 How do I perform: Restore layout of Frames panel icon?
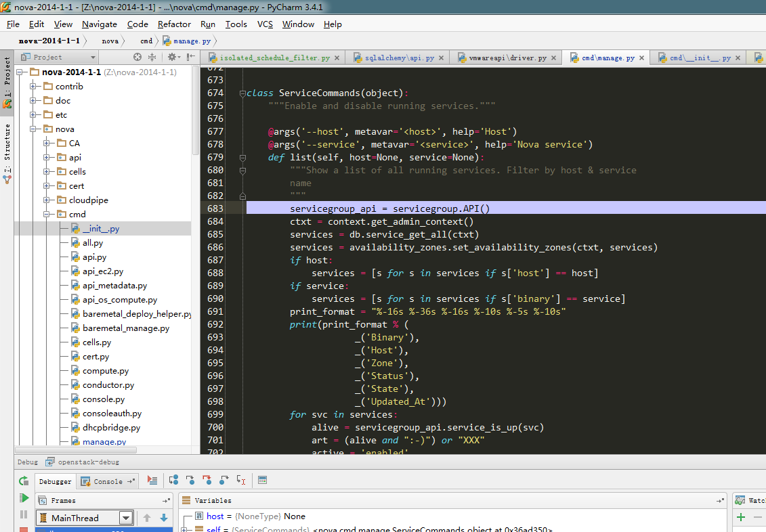click(166, 501)
